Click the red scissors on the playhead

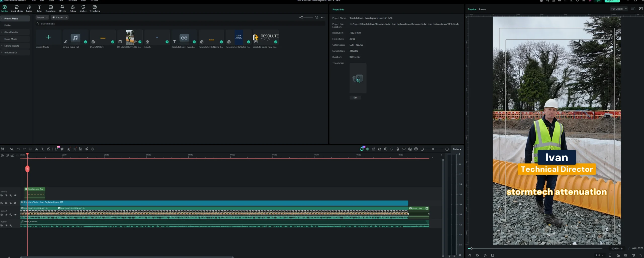[27, 169]
